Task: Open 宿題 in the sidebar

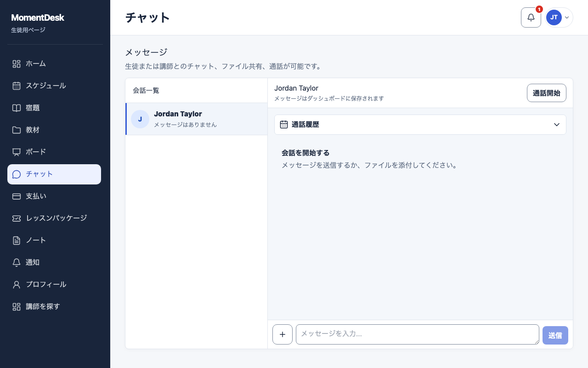Action: [54, 108]
